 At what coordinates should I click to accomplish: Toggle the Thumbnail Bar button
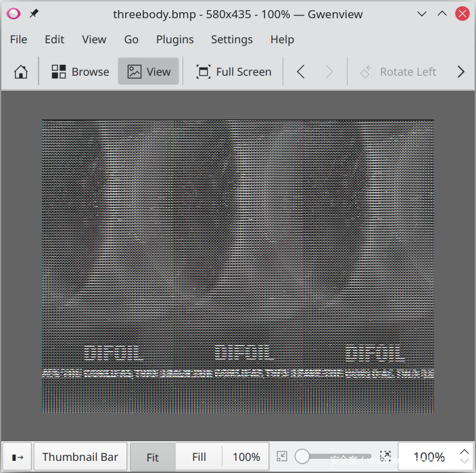coord(80,457)
